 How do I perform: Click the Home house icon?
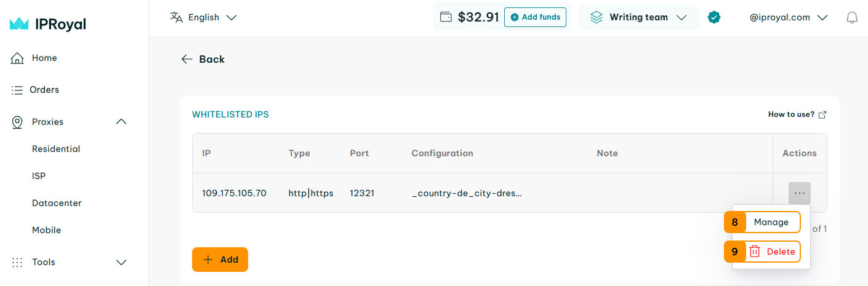(17, 58)
